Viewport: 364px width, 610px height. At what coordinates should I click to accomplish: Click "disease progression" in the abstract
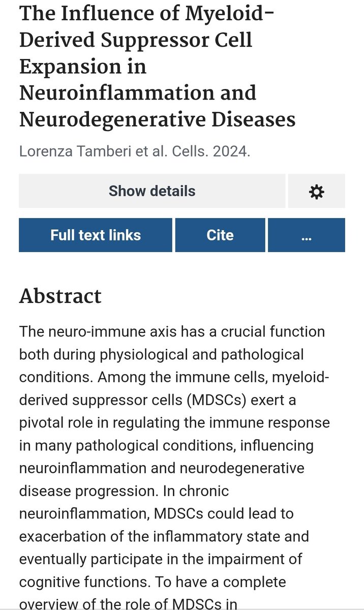[x=87, y=491]
